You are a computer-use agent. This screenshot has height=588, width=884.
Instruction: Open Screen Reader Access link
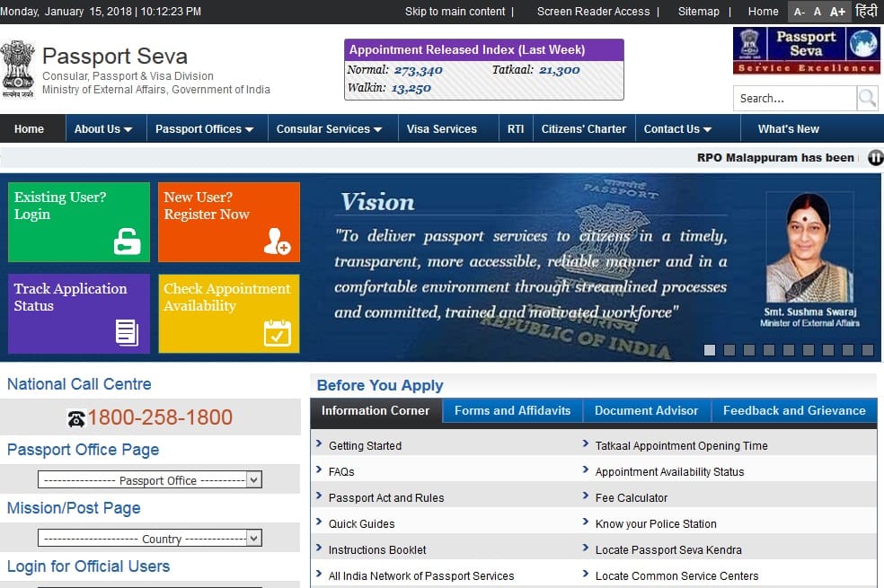click(593, 12)
